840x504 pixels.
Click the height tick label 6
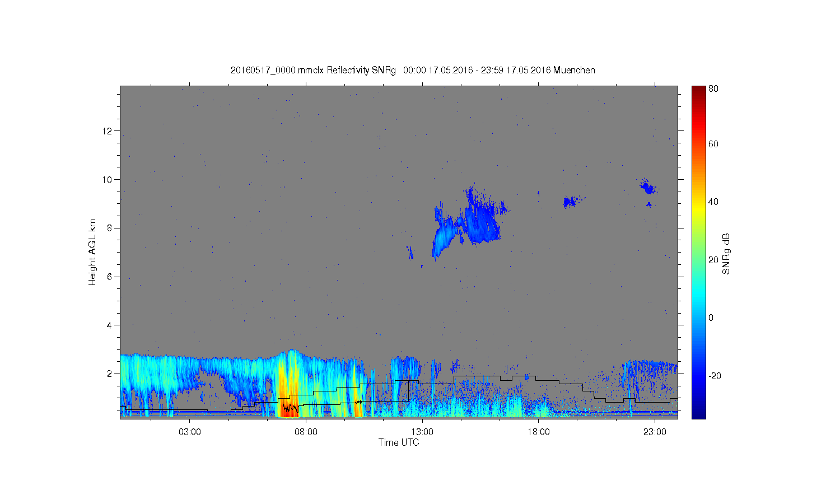110,277
